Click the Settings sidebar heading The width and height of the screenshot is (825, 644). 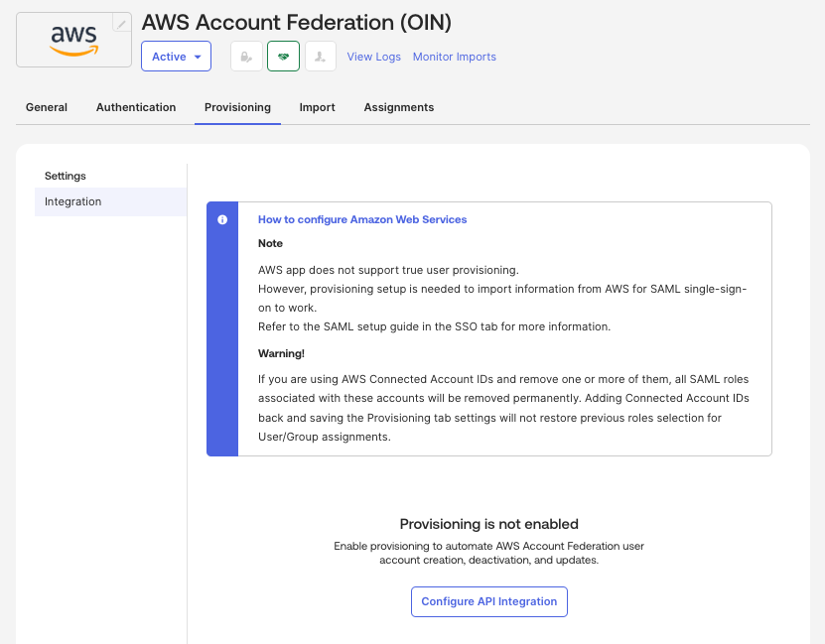(66, 176)
